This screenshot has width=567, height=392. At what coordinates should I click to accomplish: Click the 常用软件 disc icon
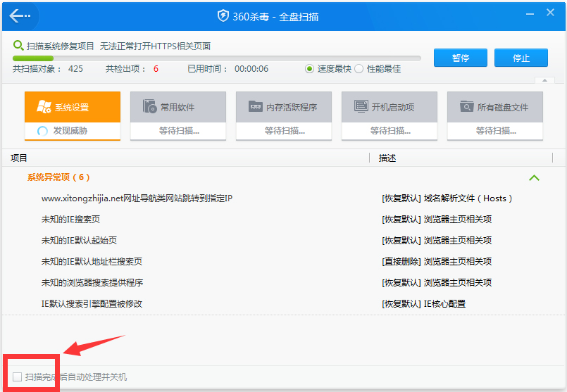click(149, 107)
